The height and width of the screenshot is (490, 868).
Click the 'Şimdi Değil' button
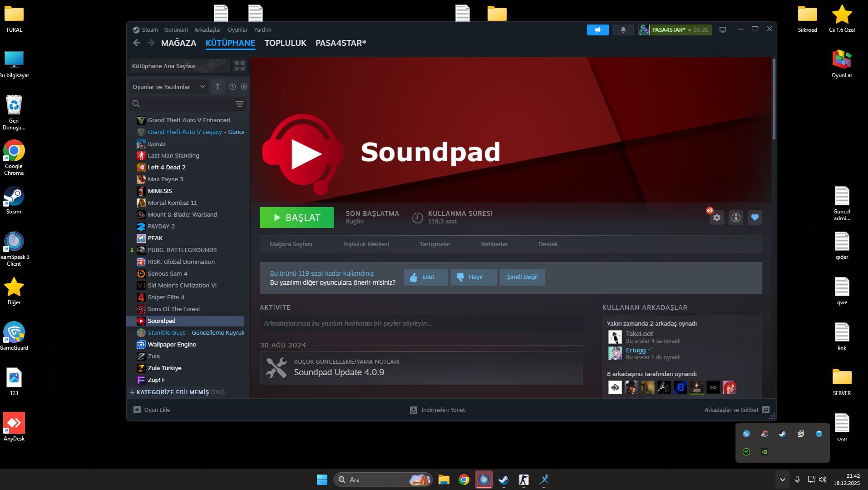(x=522, y=277)
